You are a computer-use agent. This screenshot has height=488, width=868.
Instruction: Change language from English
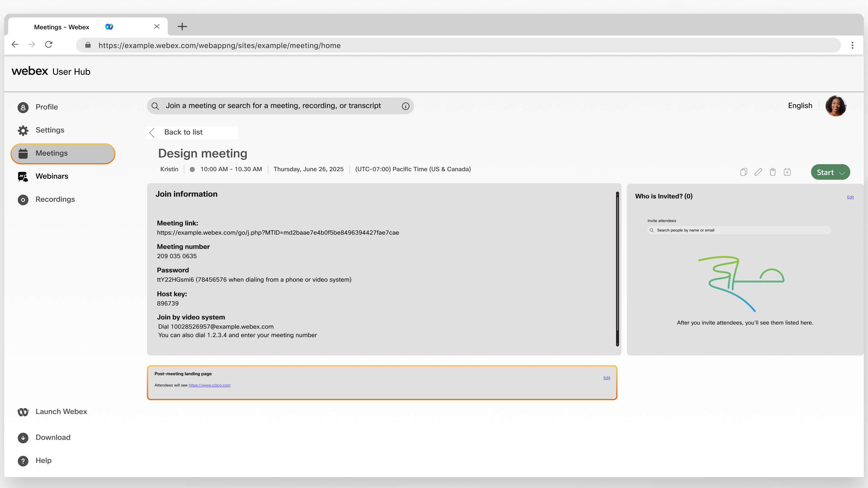point(800,106)
